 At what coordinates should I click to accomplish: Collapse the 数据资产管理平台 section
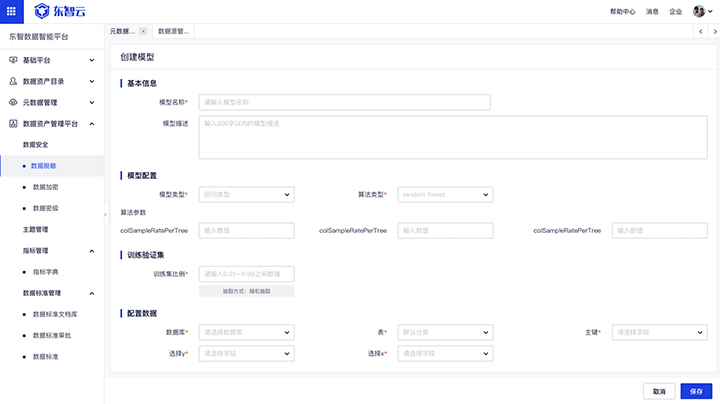pos(92,123)
